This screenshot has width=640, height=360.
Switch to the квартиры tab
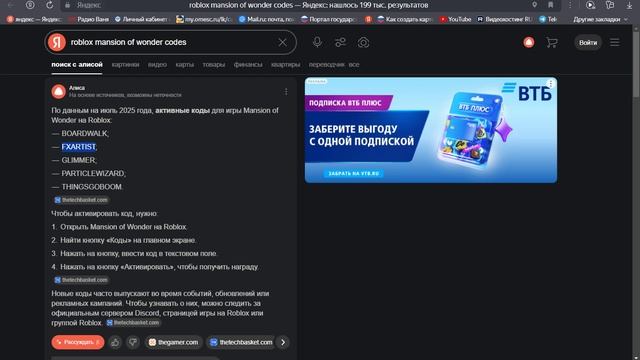click(x=285, y=64)
